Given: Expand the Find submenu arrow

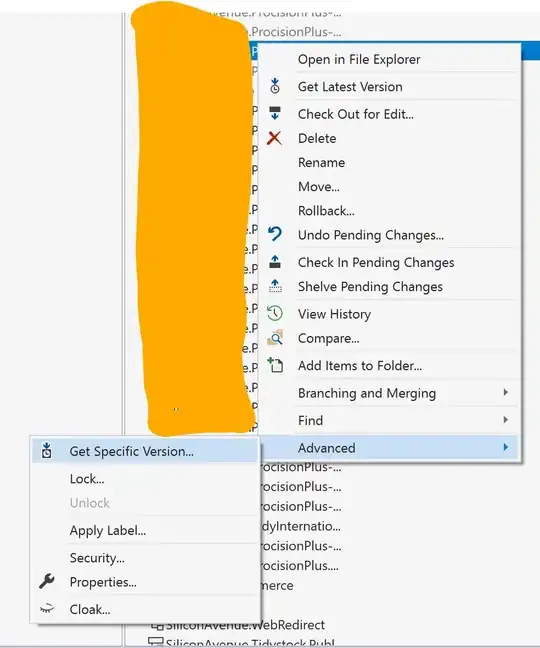Looking at the screenshot, I should tap(506, 420).
